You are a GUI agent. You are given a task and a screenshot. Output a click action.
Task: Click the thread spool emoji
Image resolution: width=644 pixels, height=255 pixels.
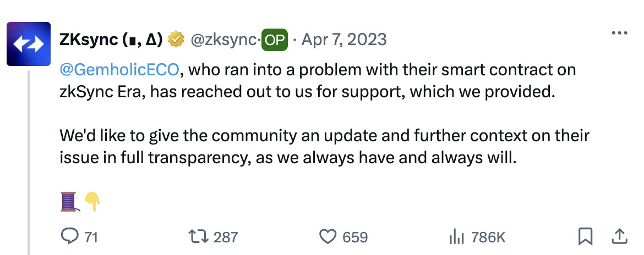(68, 201)
